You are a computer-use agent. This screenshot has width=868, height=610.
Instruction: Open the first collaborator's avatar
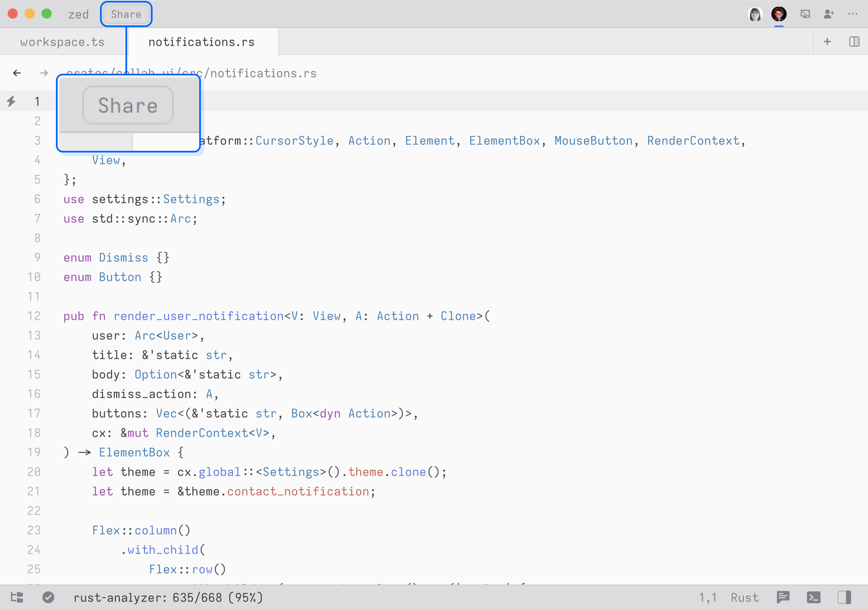point(755,14)
